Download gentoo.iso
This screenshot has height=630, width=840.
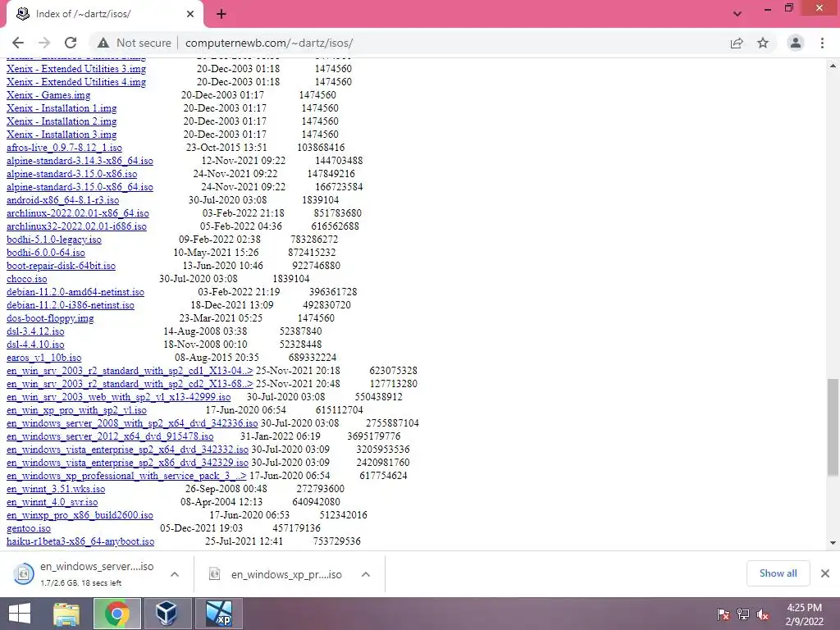(x=29, y=528)
